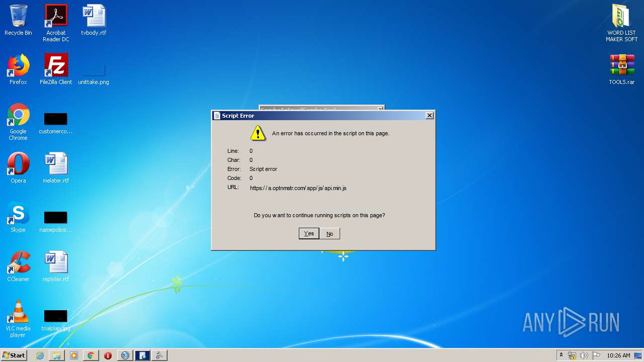Click the 'Do you want to continue' question text
Viewport: 644px width, 362px height.
tap(319, 215)
